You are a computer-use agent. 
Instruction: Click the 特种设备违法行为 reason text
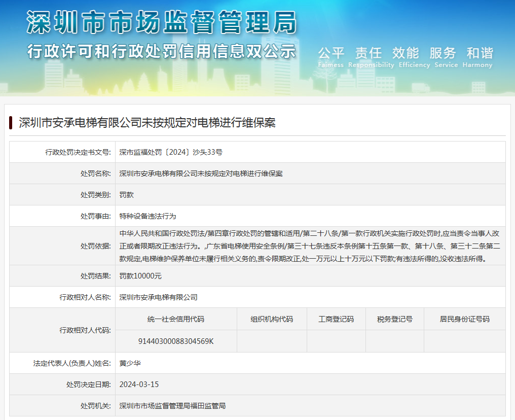148,216
